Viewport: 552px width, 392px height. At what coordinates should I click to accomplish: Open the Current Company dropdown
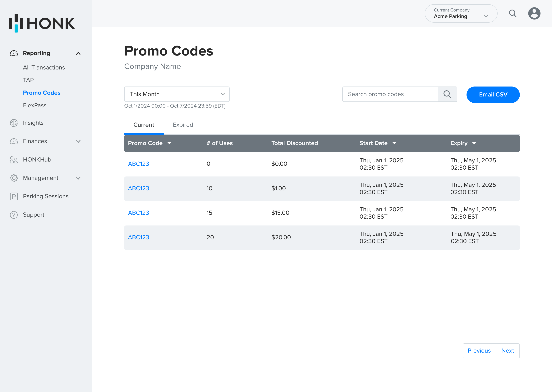[x=461, y=14]
